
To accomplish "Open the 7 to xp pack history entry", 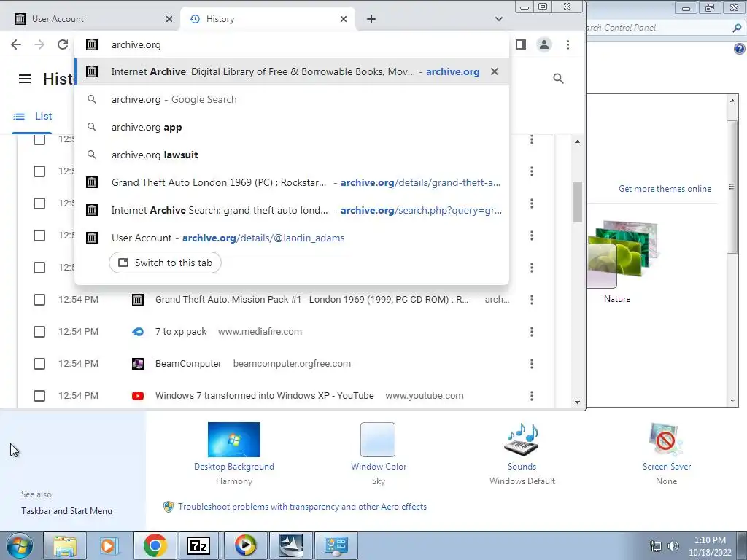I will pyautogui.click(x=181, y=332).
